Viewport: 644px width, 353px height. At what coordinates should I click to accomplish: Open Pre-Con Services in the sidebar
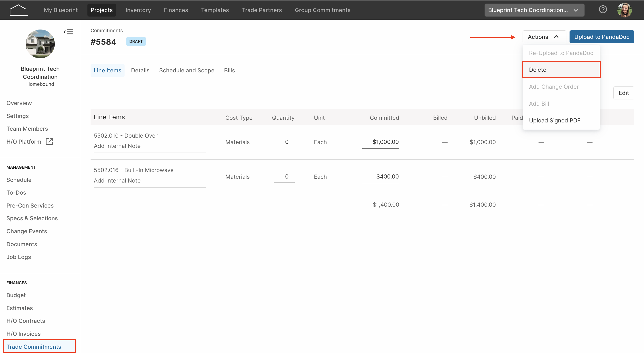(x=30, y=206)
